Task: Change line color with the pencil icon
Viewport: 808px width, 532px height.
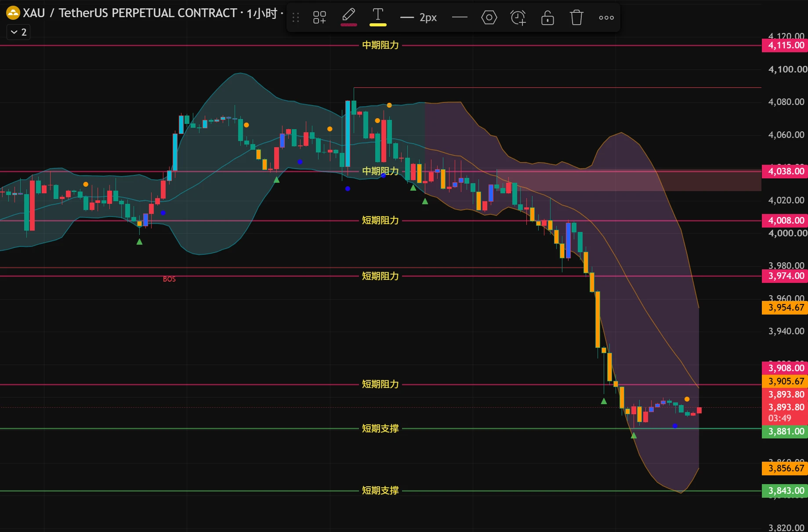Action: [348, 17]
